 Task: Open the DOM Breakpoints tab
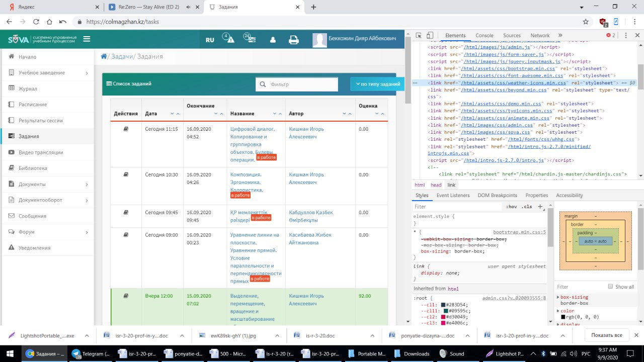pos(497,195)
